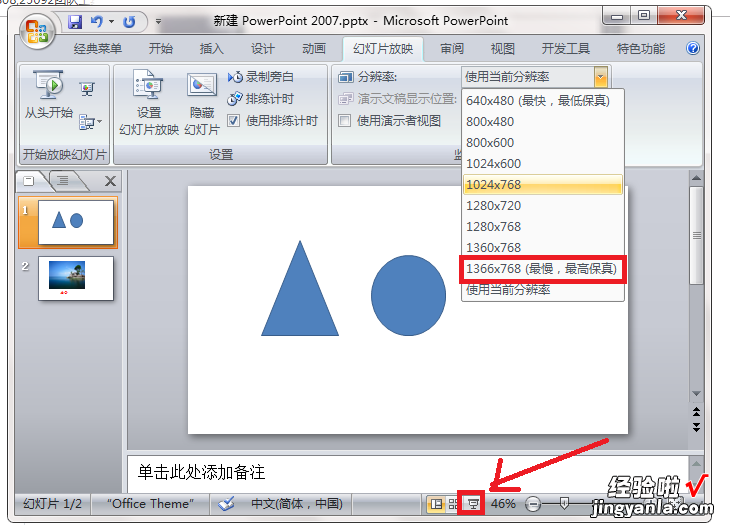
Task: Switch to Slide Sorter view icon
Action: (x=453, y=504)
